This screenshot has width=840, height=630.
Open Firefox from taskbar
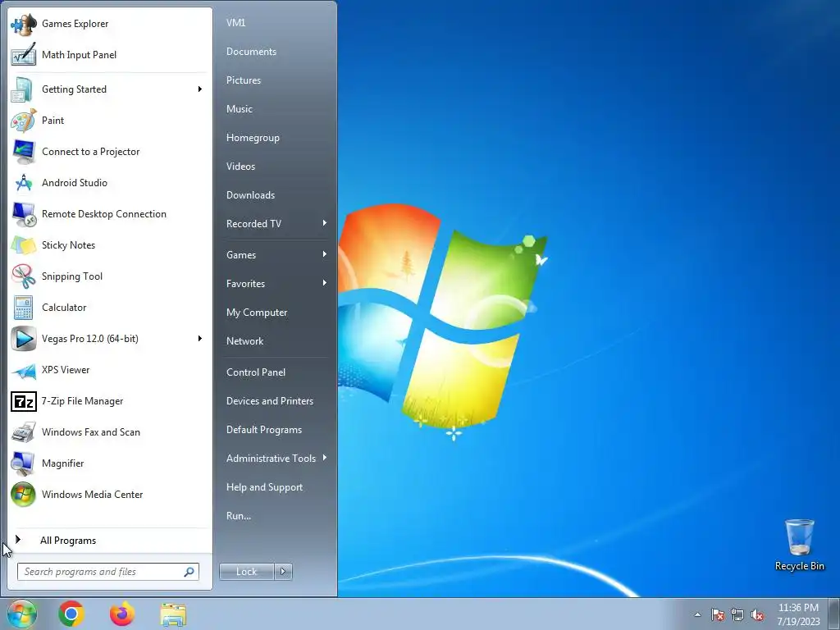[123, 614]
